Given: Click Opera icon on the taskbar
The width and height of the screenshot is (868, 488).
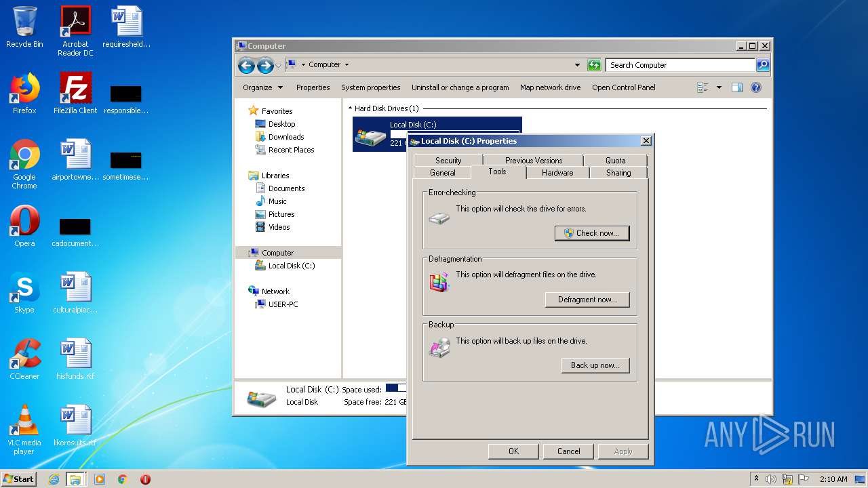Looking at the screenshot, I should point(145,479).
